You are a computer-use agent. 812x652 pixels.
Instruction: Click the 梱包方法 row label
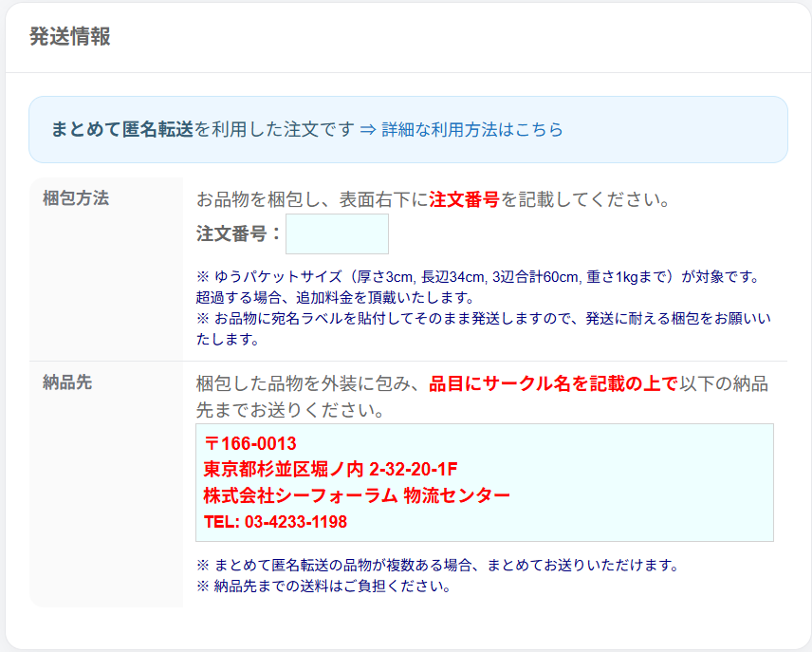click(x=76, y=198)
